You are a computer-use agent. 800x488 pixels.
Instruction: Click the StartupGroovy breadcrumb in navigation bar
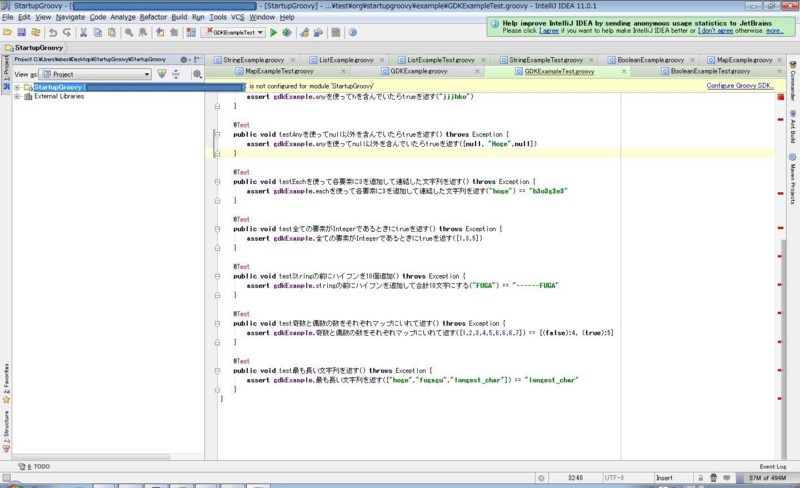(x=34, y=47)
